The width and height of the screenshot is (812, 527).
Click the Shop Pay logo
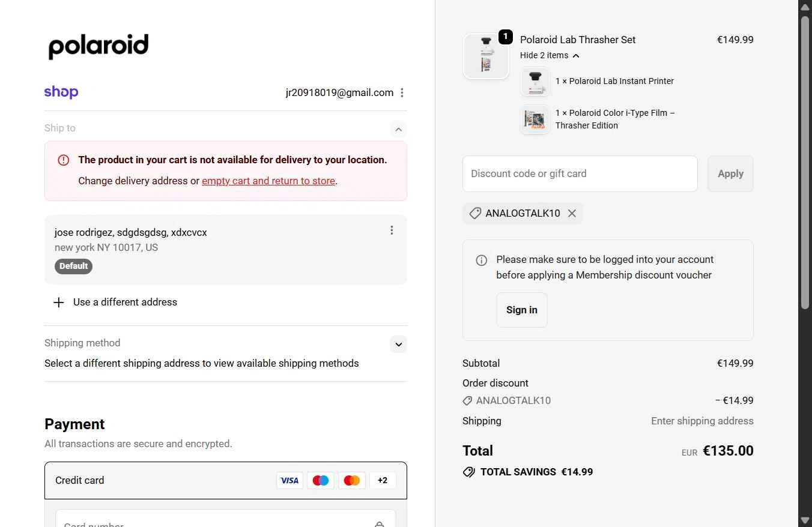61,92
